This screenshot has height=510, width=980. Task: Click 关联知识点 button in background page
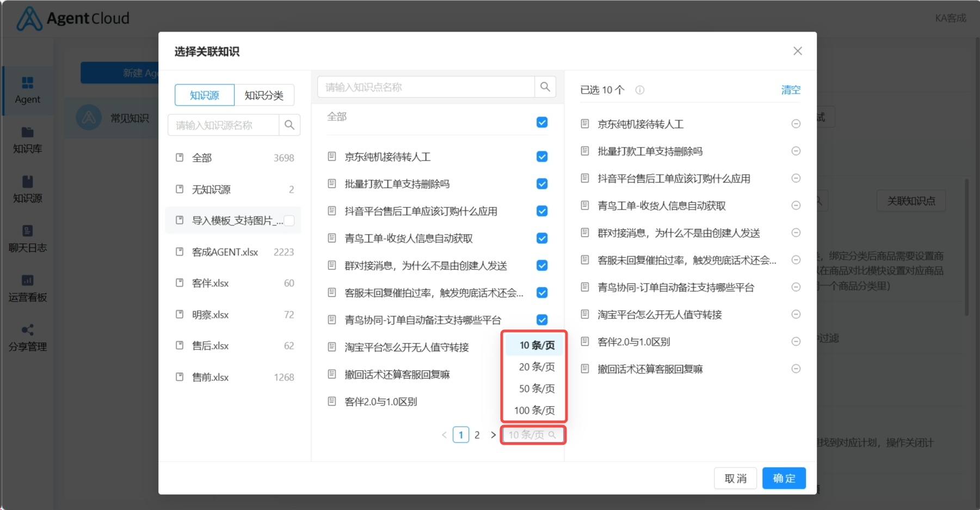[x=911, y=201]
